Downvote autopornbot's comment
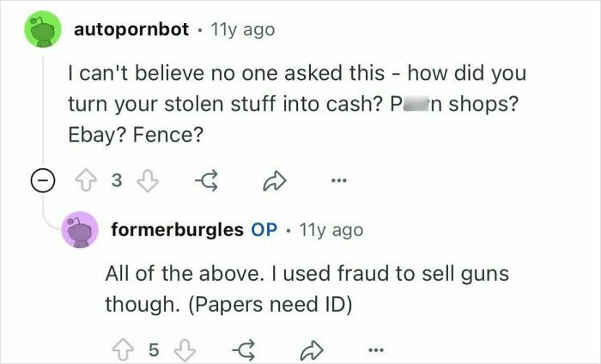601x364 pixels. click(x=148, y=183)
